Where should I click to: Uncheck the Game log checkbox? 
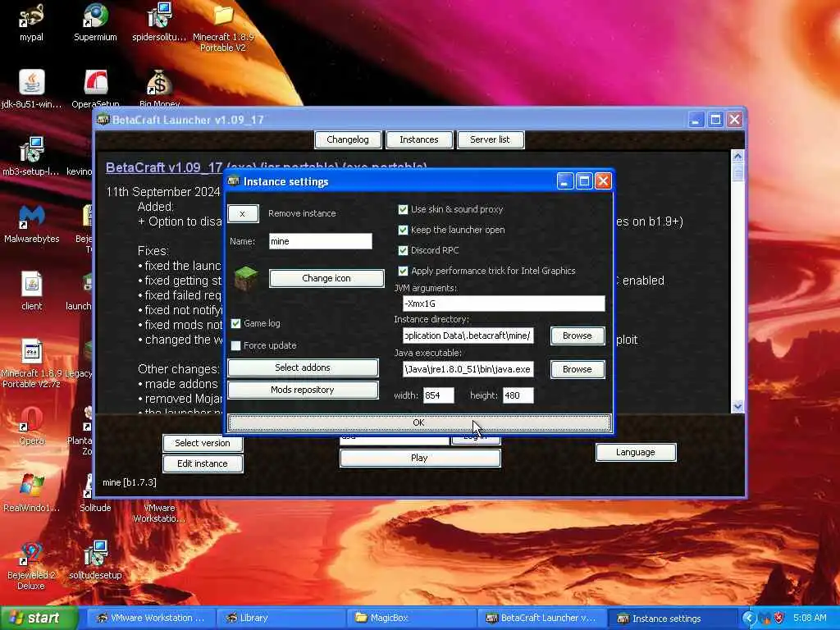pyautogui.click(x=235, y=323)
